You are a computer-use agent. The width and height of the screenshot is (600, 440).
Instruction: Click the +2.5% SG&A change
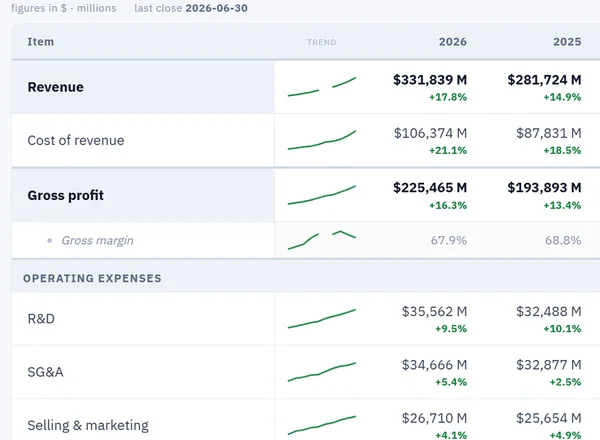tap(565, 382)
